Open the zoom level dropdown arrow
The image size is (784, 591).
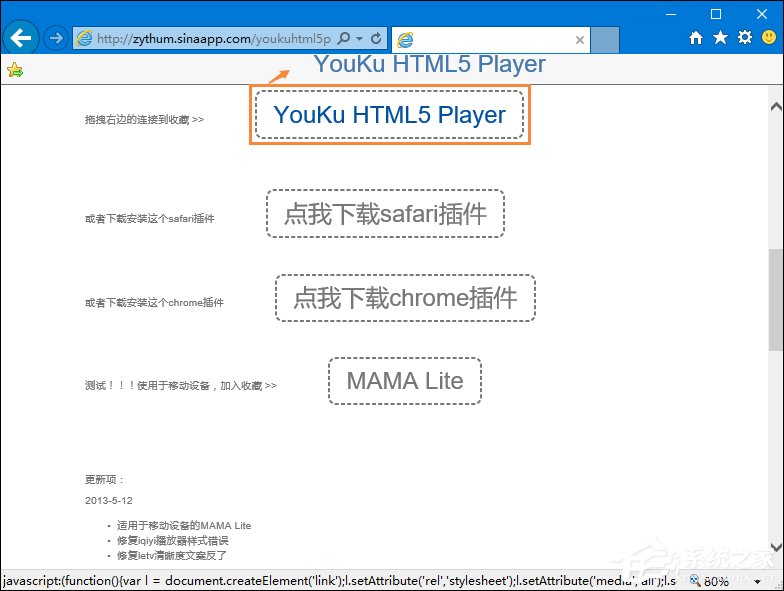758,582
